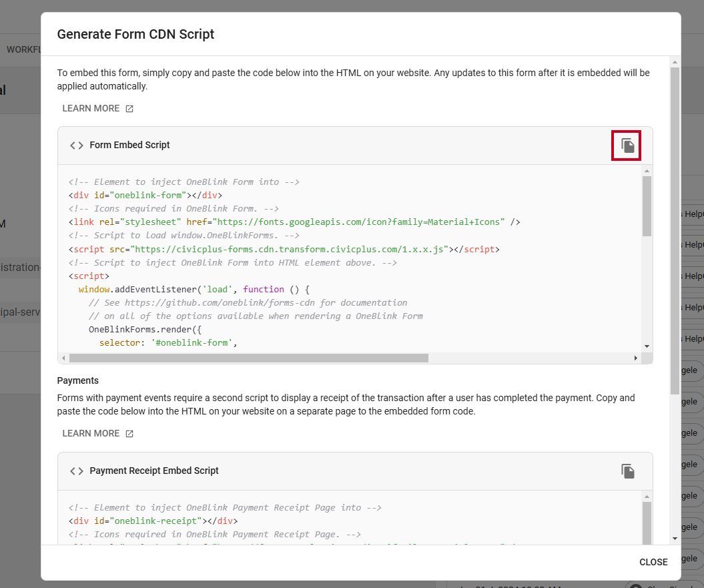The height and width of the screenshot is (588, 704).
Task: Click the code brackets icon beside Form Embed Script
Action: 77,145
